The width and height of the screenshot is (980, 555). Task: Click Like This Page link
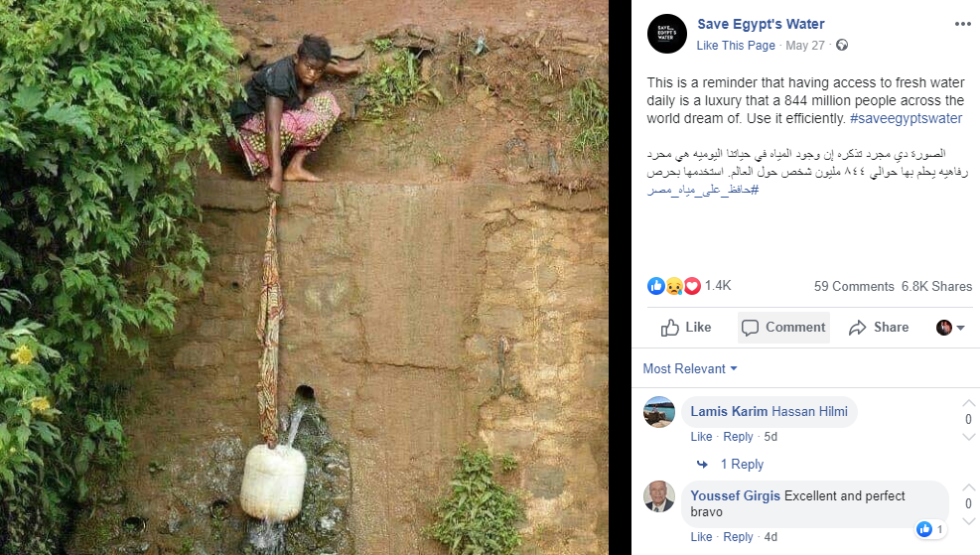click(x=736, y=46)
